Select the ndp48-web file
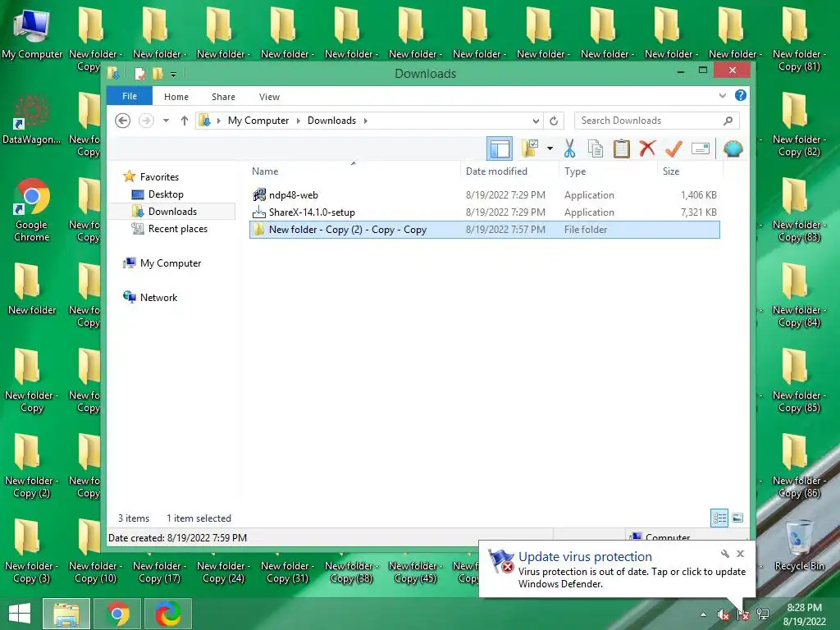Viewport: 840px width, 630px height. [484, 195]
